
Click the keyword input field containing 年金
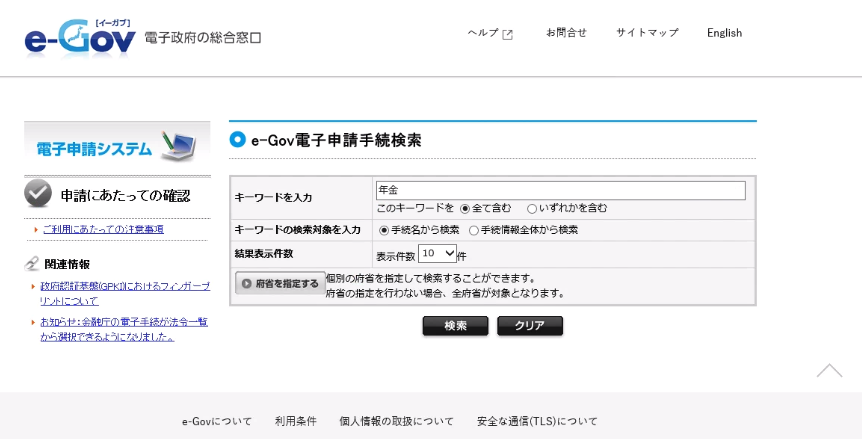[x=560, y=190]
